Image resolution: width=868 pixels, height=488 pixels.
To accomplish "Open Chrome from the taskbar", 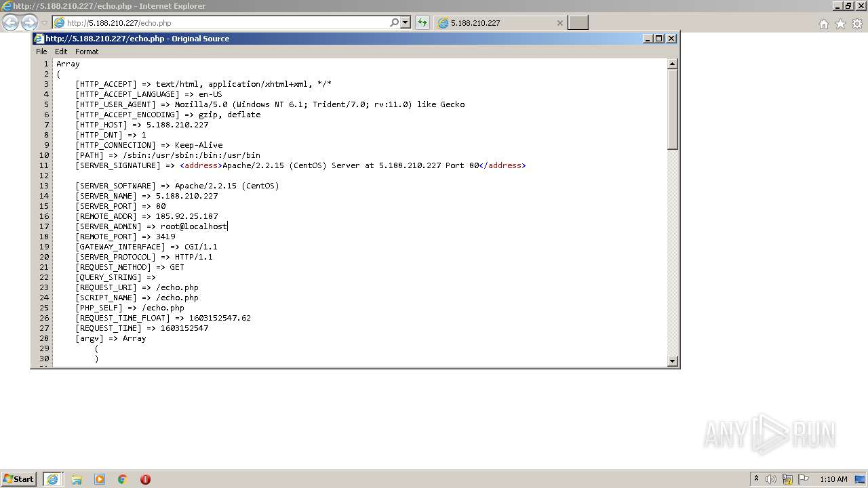I will pyautogui.click(x=123, y=479).
